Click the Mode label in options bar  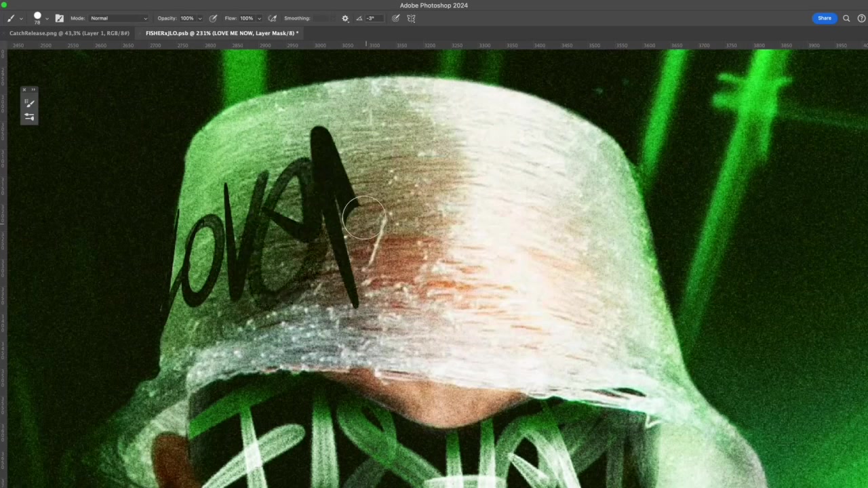(77, 18)
